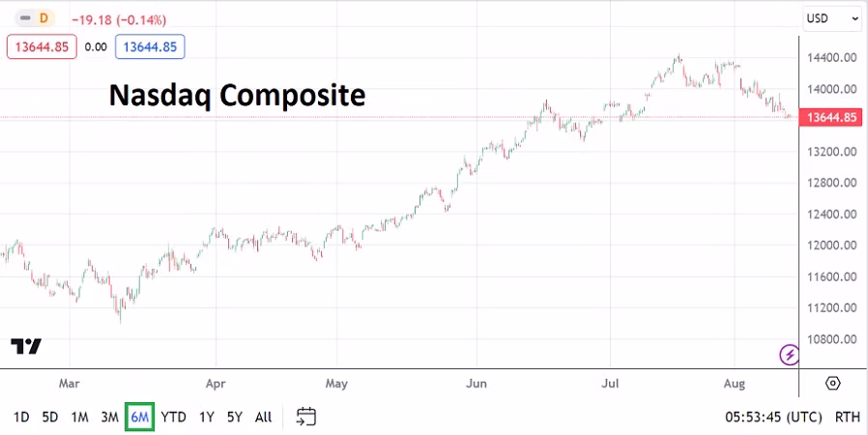Open the USD currency dropdown
The image size is (868, 435).
coord(831,18)
